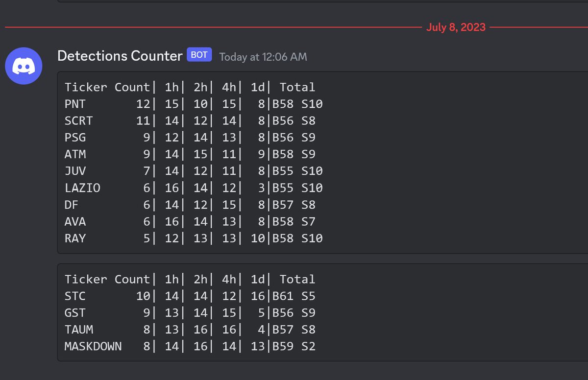
Task: Click the B57 S8 total for DF
Action: 294,205
